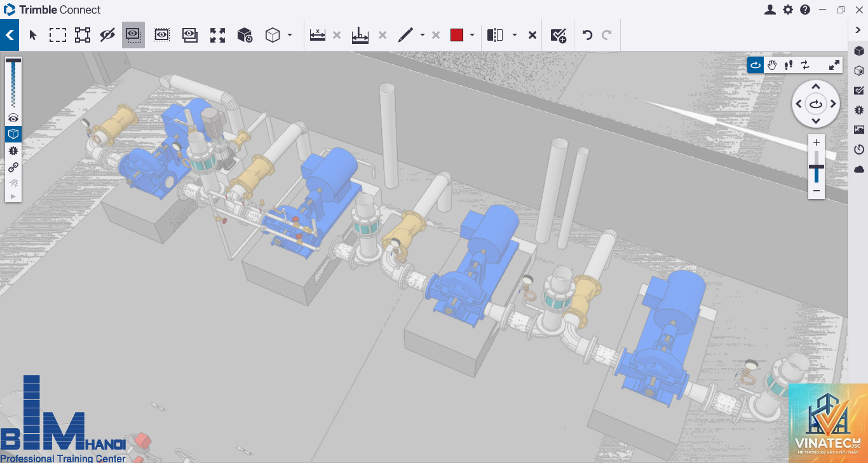
Task: Open the cube with clock icon
Action: [245, 36]
